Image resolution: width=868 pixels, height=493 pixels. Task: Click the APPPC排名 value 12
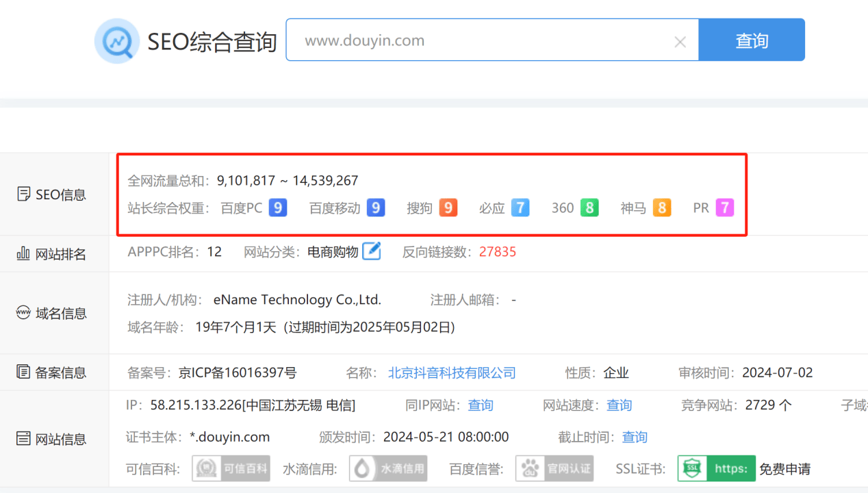pyautogui.click(x=214, y=252)
